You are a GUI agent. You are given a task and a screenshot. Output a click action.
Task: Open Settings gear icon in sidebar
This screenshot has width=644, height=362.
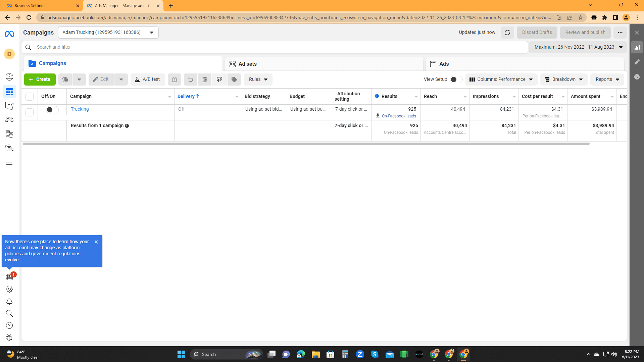point(9,289)
